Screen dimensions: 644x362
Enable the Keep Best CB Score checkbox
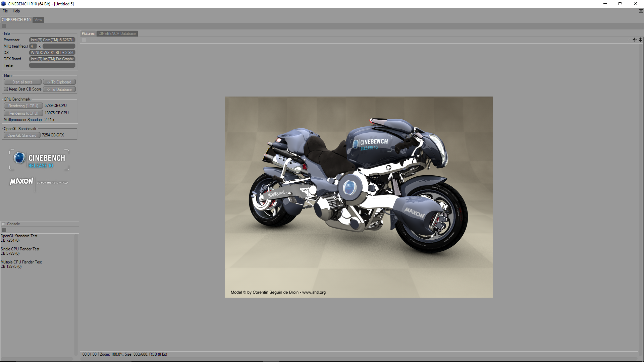[x=6, y=89]
